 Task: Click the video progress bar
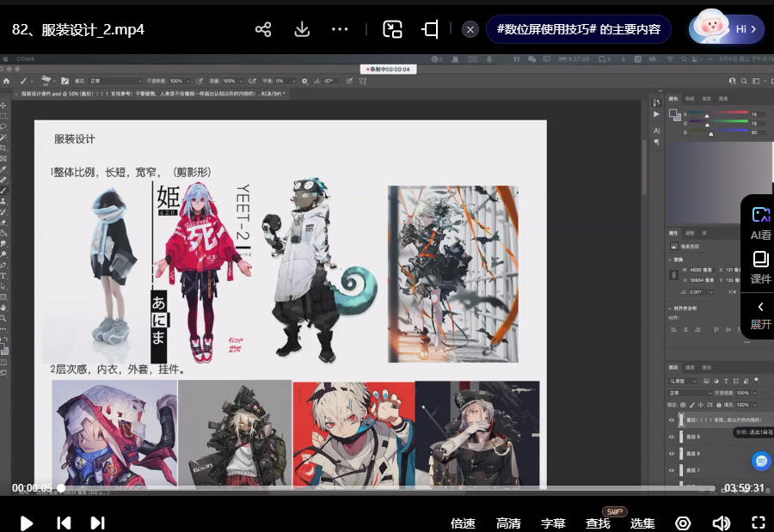coord(387,488)
